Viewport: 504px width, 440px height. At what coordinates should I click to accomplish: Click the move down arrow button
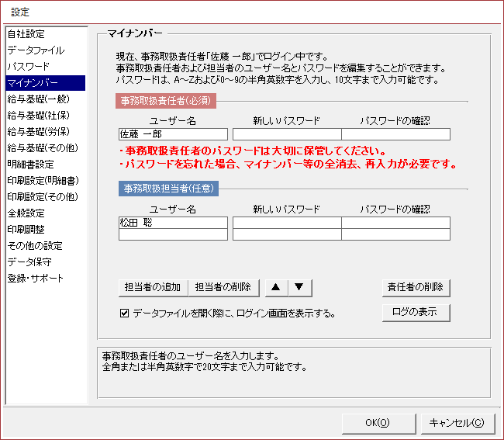(x=299, y=287)
